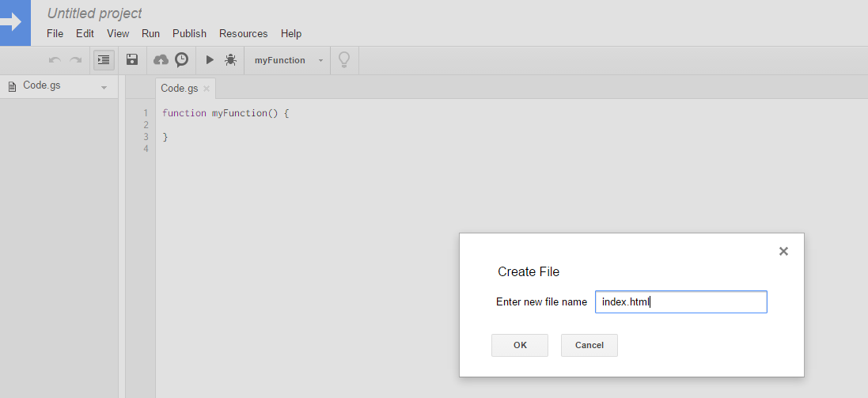The image size is (868, 398).
Task: Click the Apps Script arrow logo
Action: tap(14, 22)
